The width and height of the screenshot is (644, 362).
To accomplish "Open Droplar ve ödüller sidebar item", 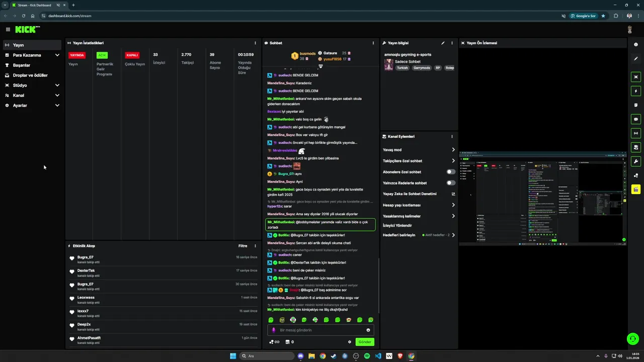I will point(32,75).
